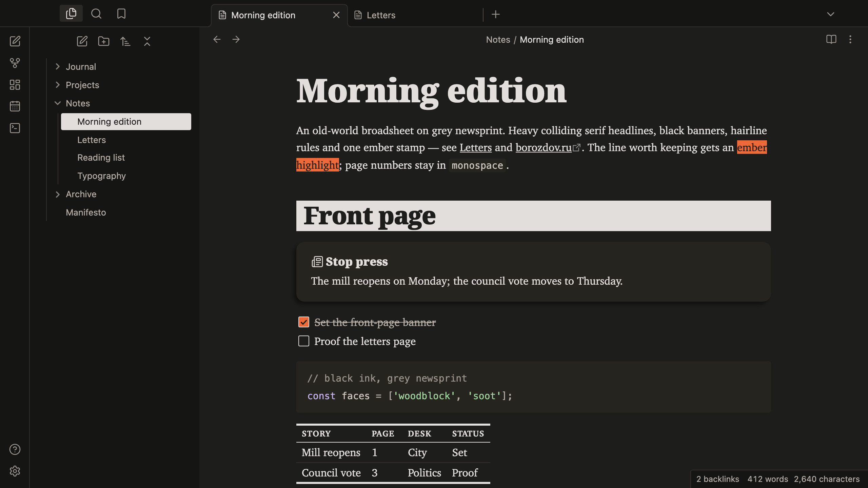Viewport: 868px width, 488px height.
Task: Change sort order in file explorer
Action: 125,41
